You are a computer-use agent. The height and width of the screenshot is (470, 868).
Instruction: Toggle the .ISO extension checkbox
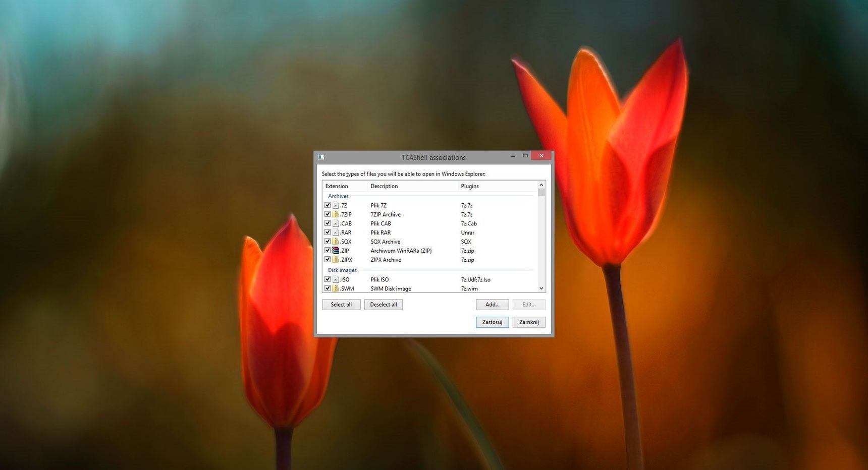328,279
